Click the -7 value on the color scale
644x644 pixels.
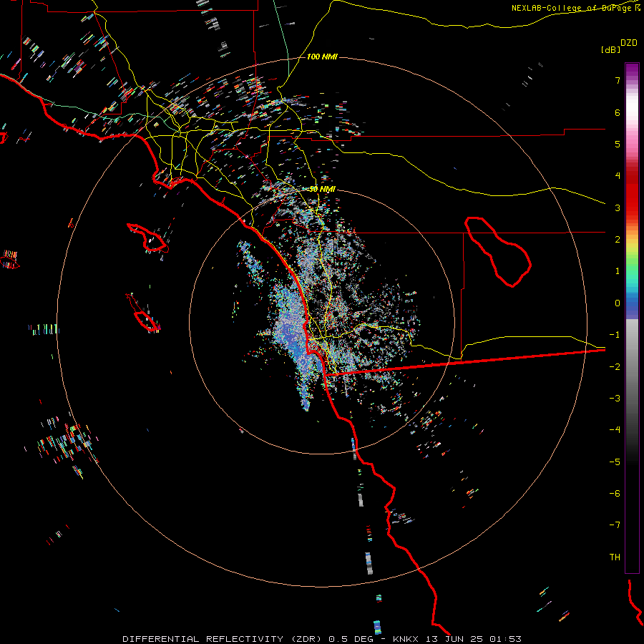tap(615, 525)
